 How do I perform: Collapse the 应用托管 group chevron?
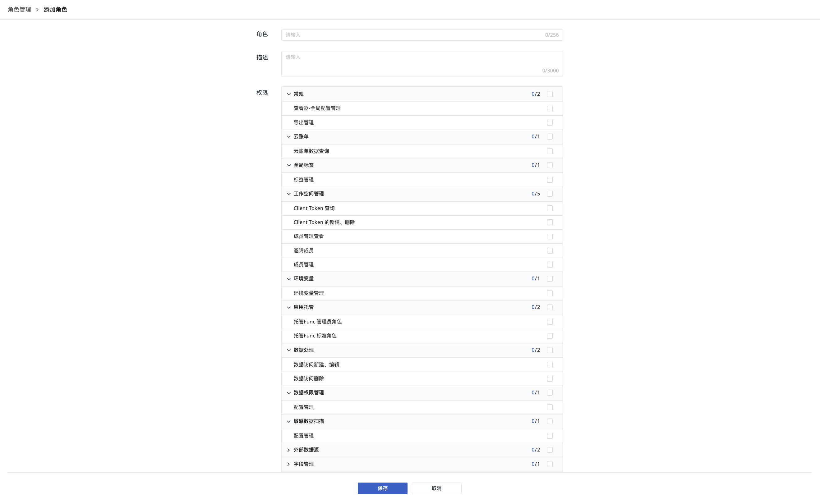point(289,307)
